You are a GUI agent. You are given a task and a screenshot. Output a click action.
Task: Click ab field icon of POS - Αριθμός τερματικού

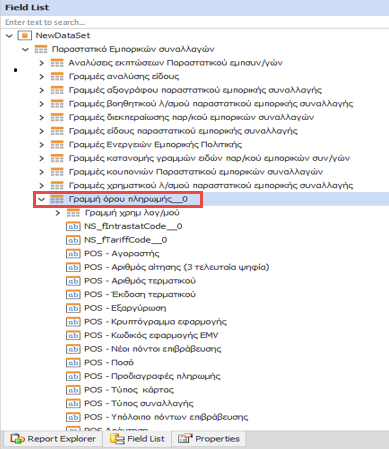(73, 281)
